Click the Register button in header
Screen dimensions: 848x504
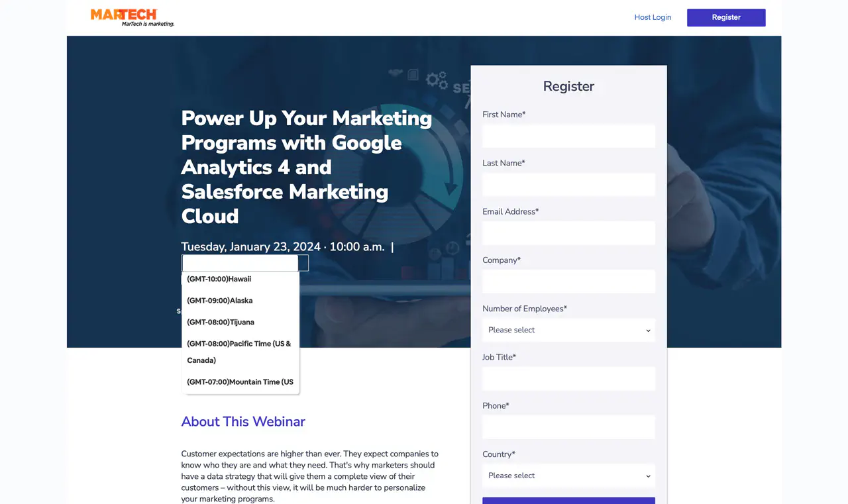click(726, 17)
